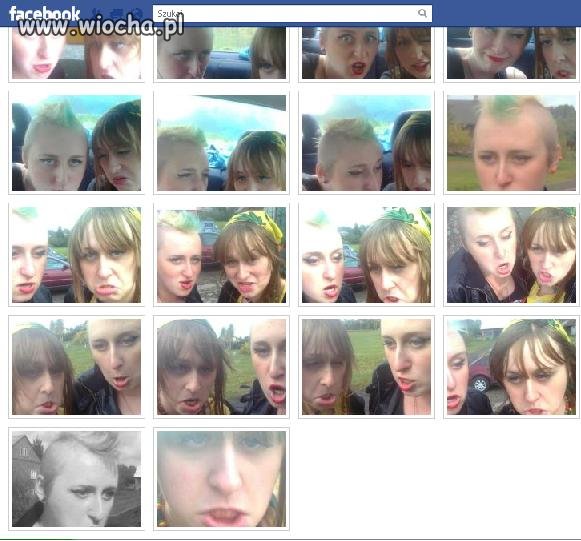Click the search magnifier icon
Image resolution: width=581 pixels, height=541 pixels.
(x=422, y=13)
